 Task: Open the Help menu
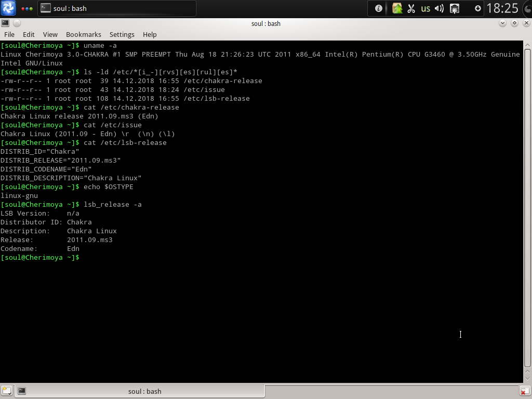pyautogui.click(x=150, y=35)
